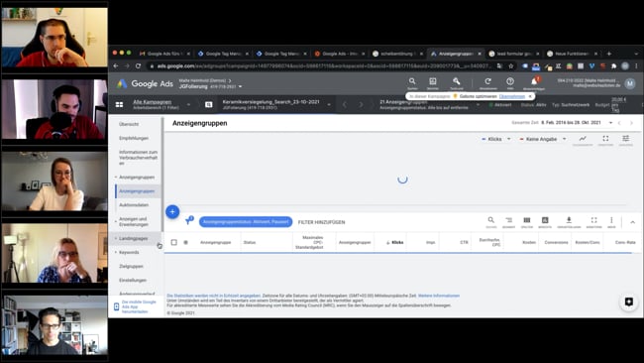Switch to the Neue Funktionen browser tab

point(572,54)
